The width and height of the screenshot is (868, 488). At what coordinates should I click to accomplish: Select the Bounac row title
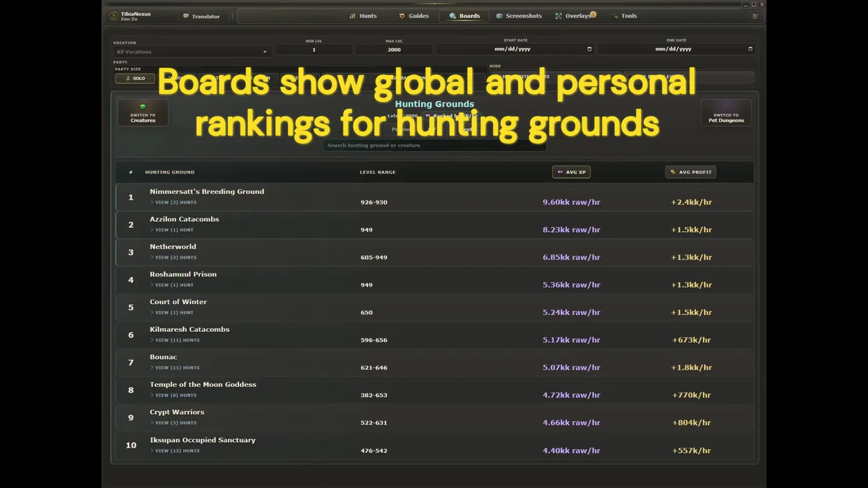pos(163,357)
